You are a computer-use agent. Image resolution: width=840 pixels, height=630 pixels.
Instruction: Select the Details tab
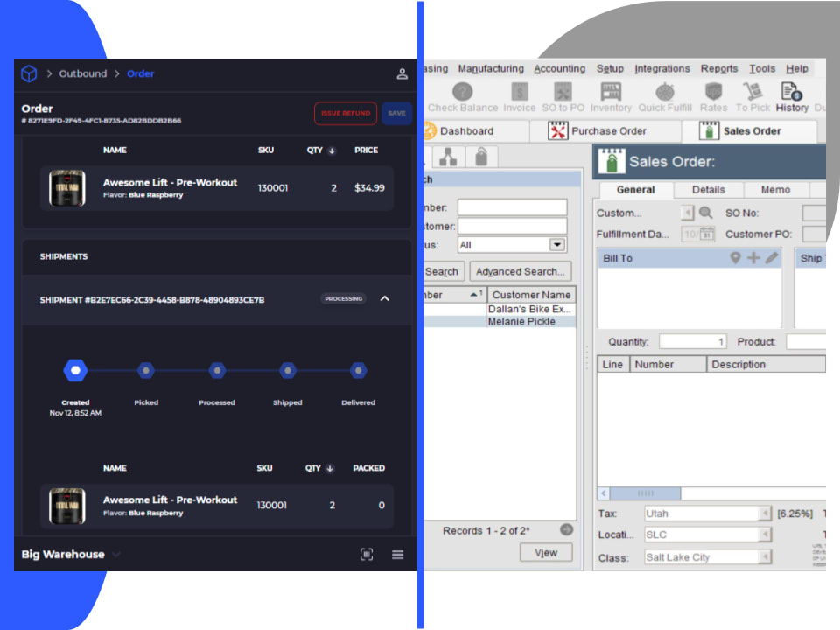(708, 190)
